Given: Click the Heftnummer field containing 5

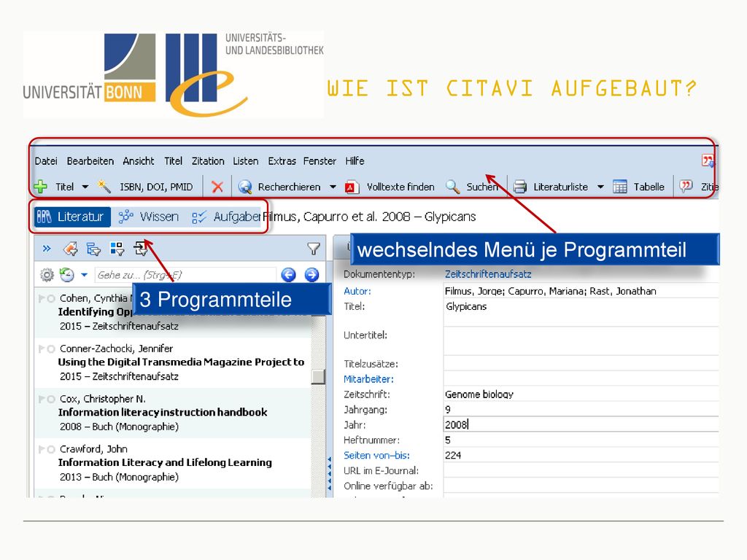Looking at the screenshot, I should coord(581,440).
